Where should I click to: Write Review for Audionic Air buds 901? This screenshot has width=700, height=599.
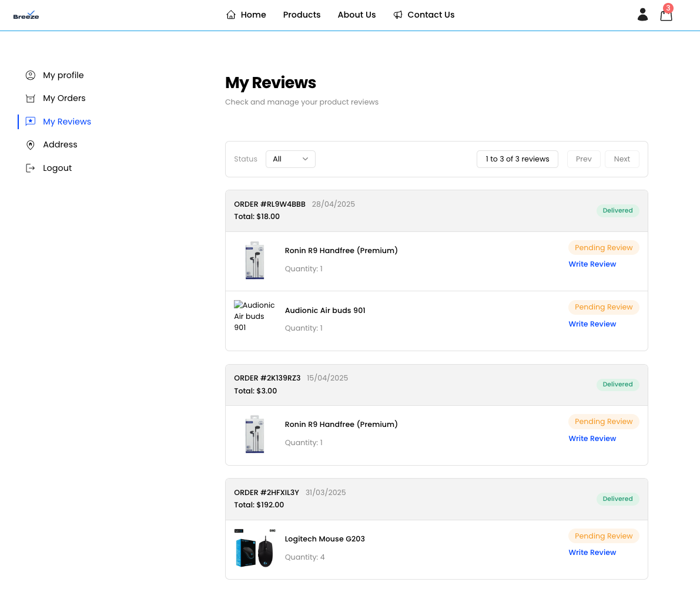coord(592,324)
